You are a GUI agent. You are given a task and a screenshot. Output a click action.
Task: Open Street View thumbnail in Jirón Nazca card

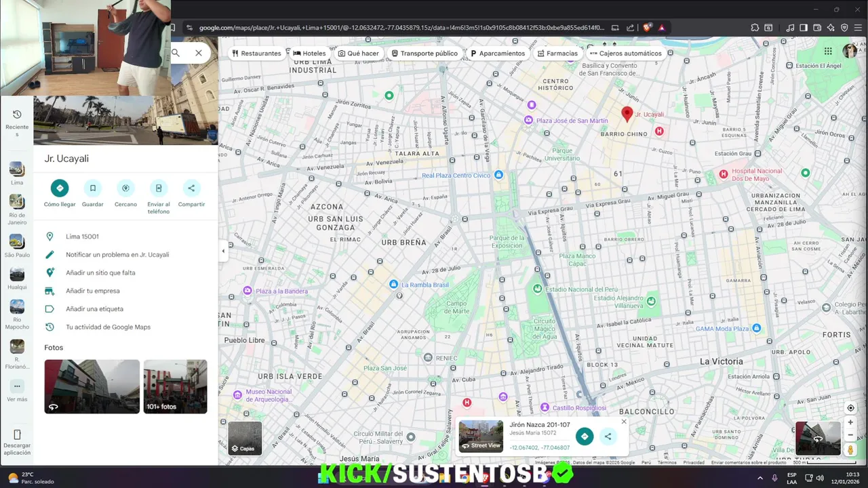481,436
